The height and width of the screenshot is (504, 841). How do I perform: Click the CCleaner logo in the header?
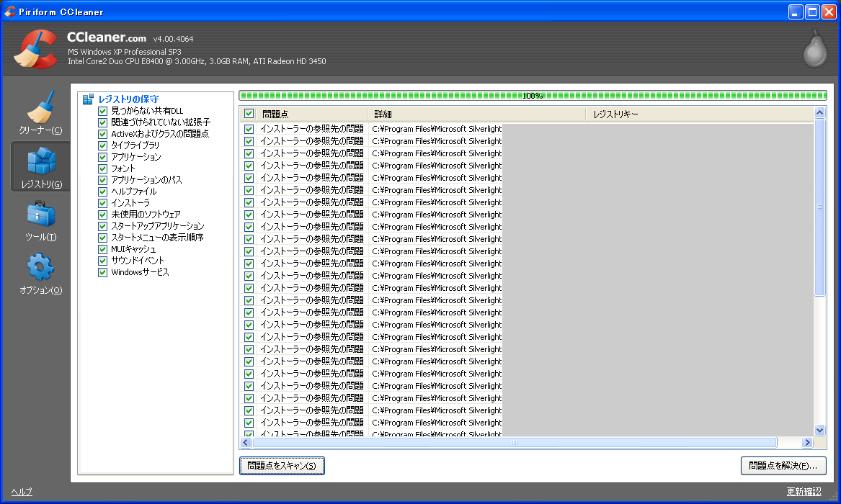click(x=36, y=49)
